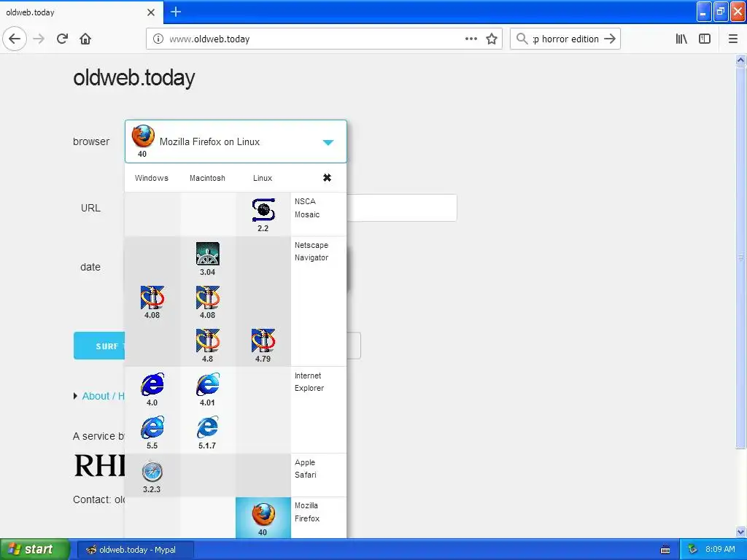Click the URL input field
Image resolution: width=747 pixels, height=560 pixels.
402,208
